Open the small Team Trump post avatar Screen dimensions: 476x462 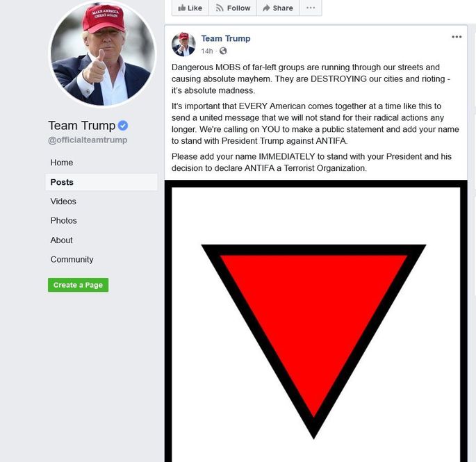(x=183, y=44)
